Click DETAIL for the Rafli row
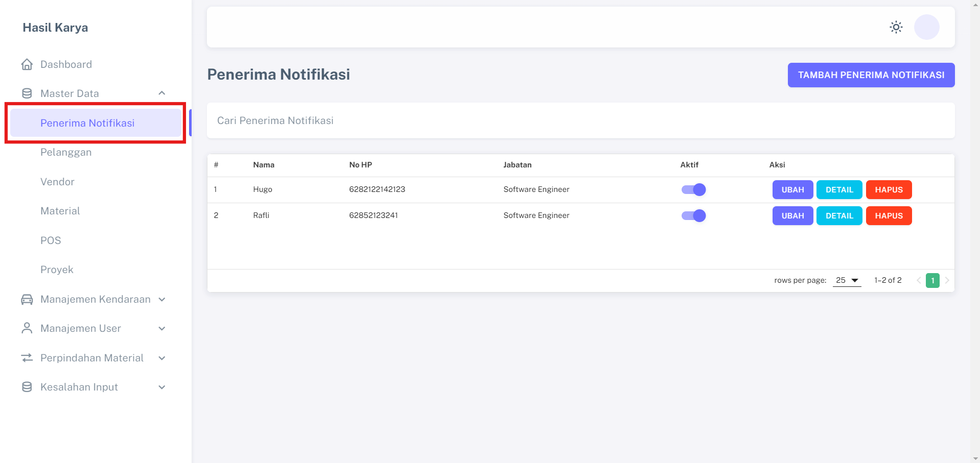 (x=839, y=216)
